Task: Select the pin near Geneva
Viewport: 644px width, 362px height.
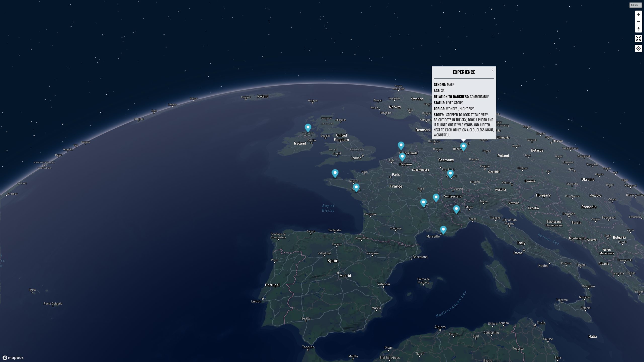Action: 436,197
